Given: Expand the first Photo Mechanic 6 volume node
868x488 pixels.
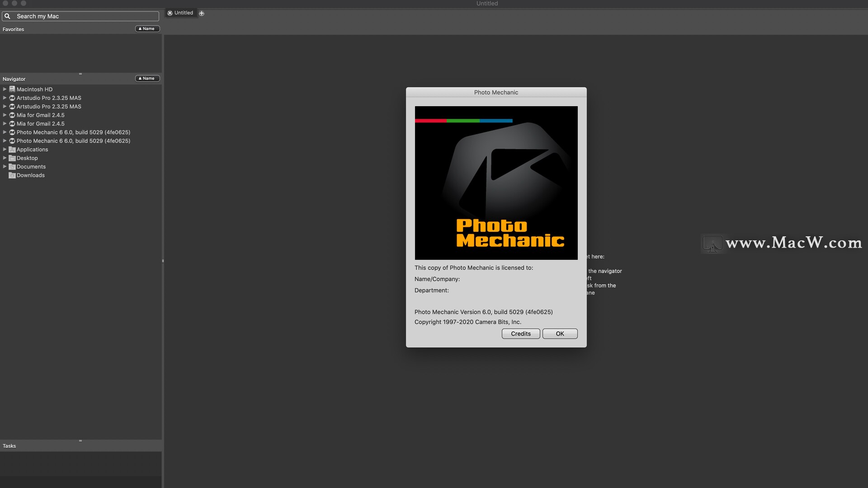Looking at the screenshot, I should [5, 132].
